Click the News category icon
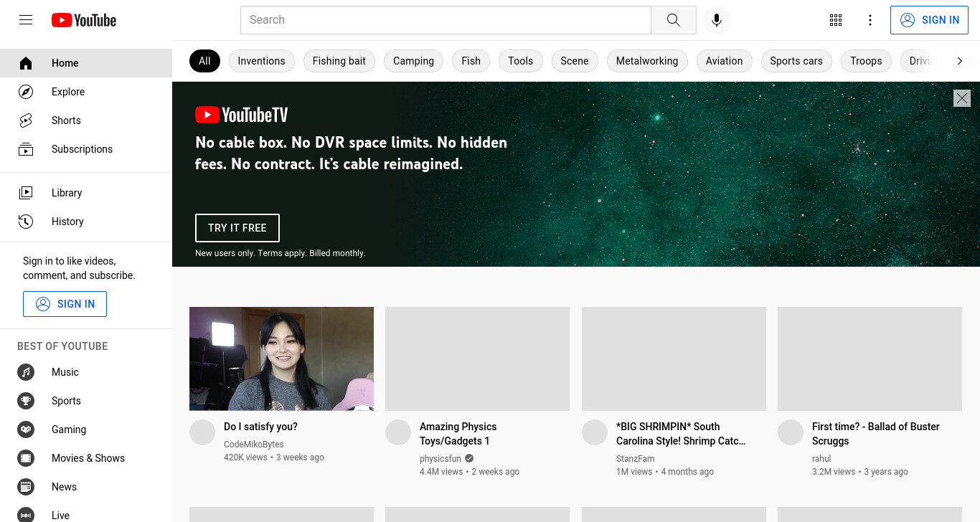 point(26,487)
